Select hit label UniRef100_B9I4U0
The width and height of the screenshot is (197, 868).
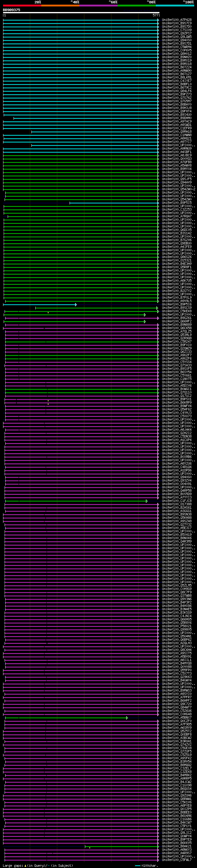[x=177, y=115]
